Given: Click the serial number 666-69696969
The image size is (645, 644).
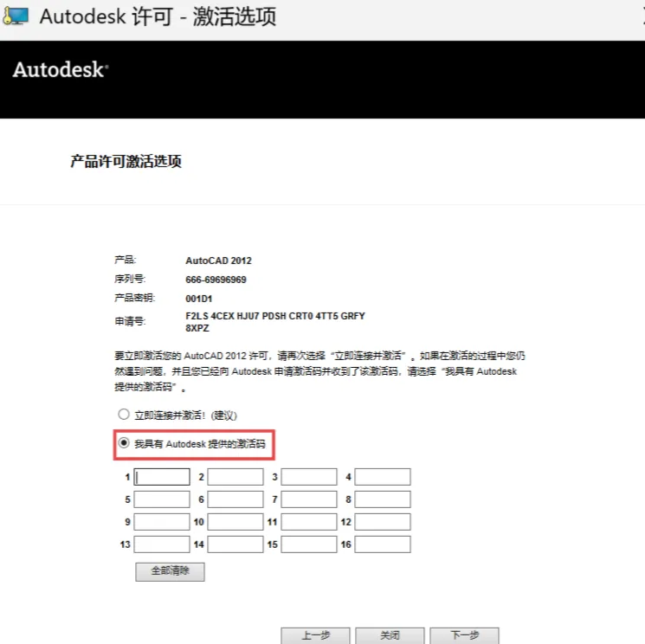Looking at the screenshot, I should coord(216,280).
